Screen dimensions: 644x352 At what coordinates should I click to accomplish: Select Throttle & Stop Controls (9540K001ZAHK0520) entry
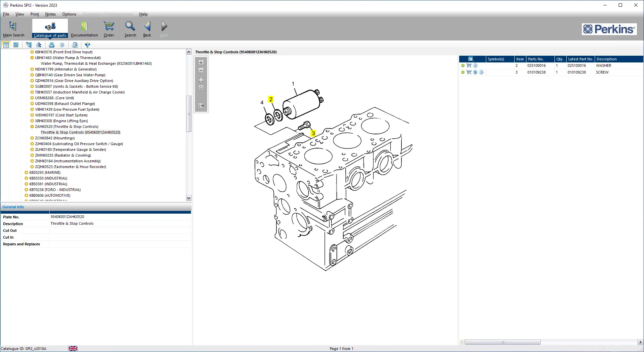coord(80,132)
